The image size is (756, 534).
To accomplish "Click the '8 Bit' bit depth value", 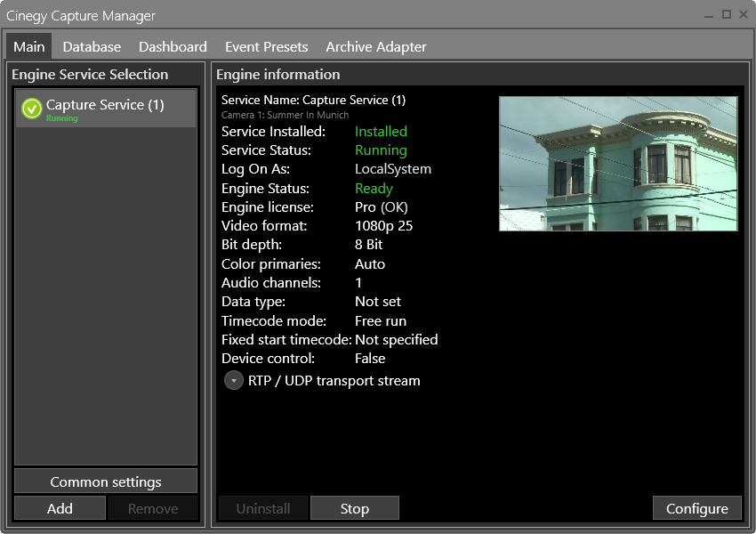I will [368, 245].
